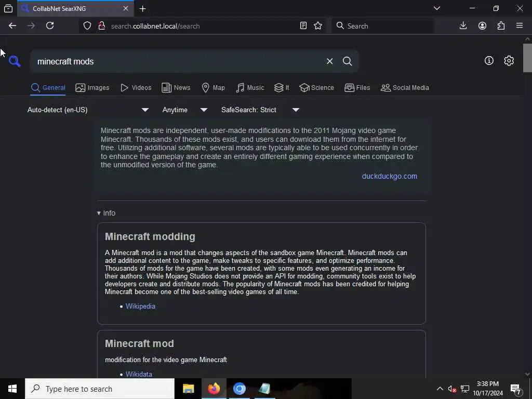Switch to the It tab

(282, 88)
